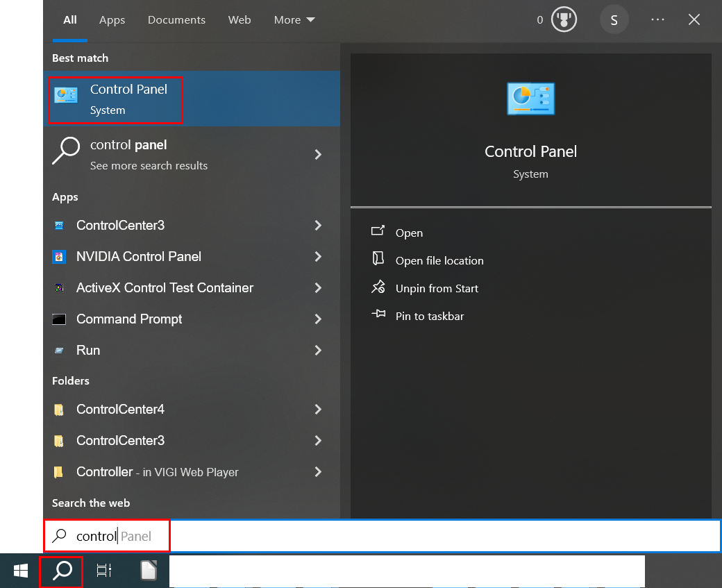Expand the Command Prompt chevron
The width and height of the screenshot is (722, 588).
coord(318,319)
